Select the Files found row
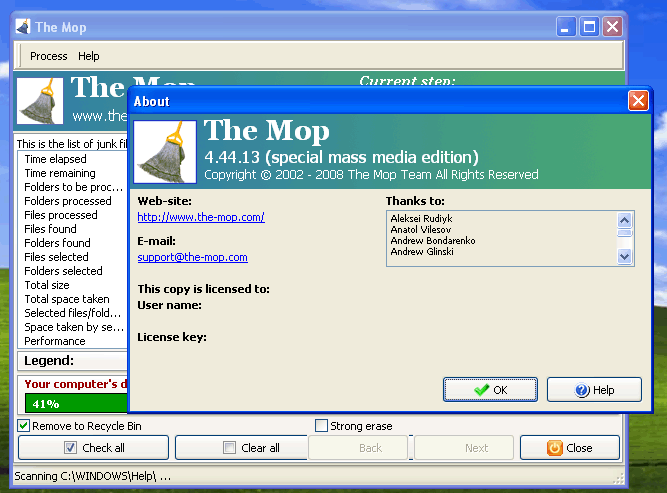 click(73, 229)
